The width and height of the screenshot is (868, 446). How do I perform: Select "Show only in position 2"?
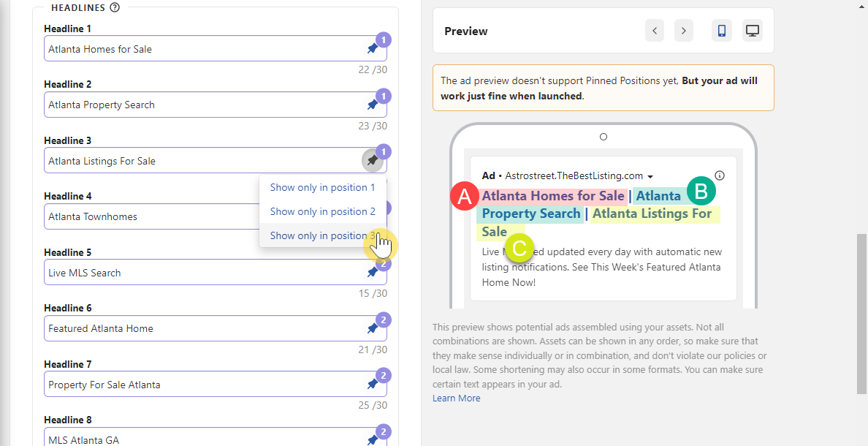[322, 211]
